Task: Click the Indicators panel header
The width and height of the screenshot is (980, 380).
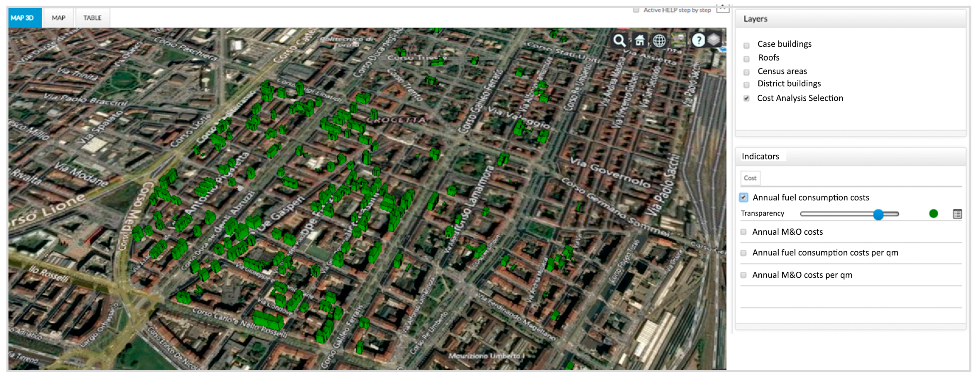Action: pos(850,157)
